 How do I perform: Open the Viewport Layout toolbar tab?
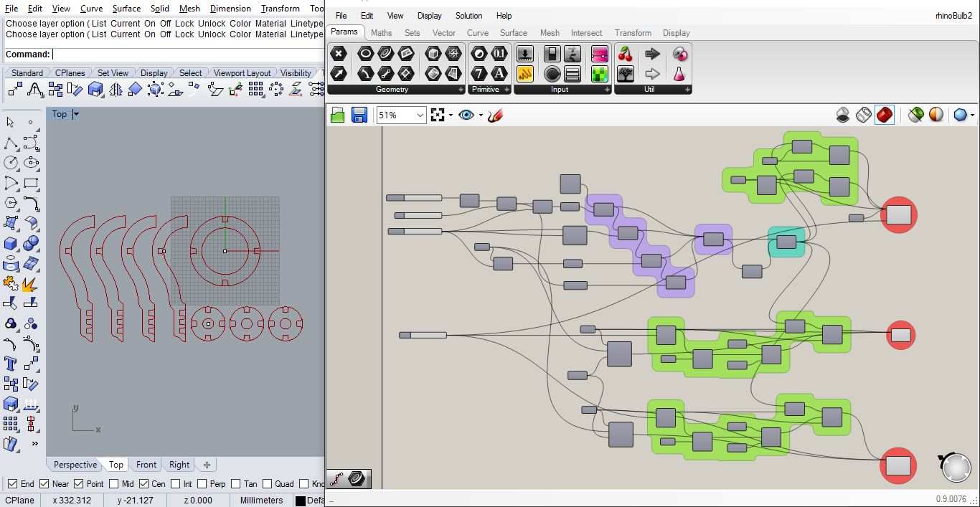point(242,73)
